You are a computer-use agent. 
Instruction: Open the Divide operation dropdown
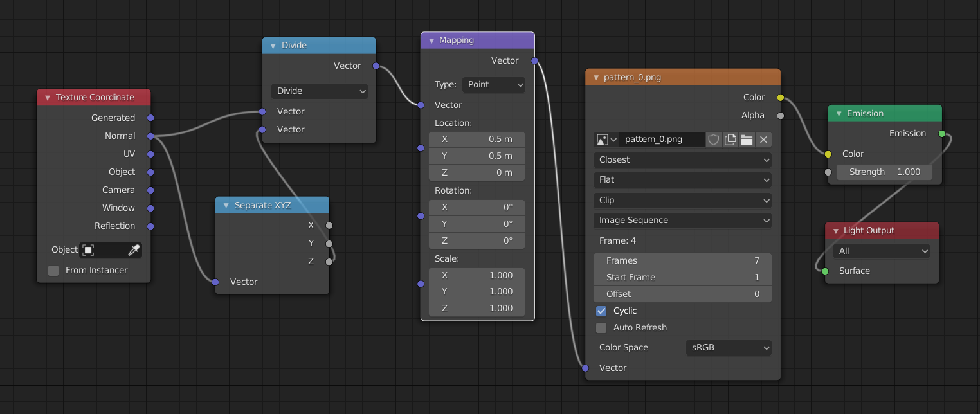pyautogui.click(x=319, y=91)
